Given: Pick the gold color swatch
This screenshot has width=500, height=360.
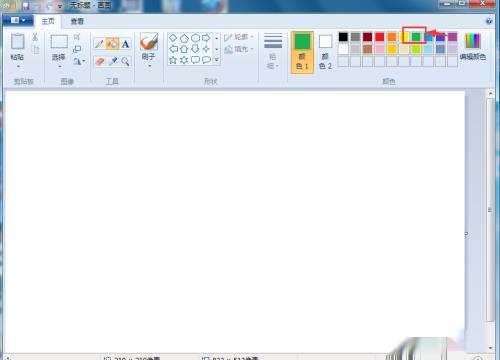Looking at the screenshot, I should [392, 49].
